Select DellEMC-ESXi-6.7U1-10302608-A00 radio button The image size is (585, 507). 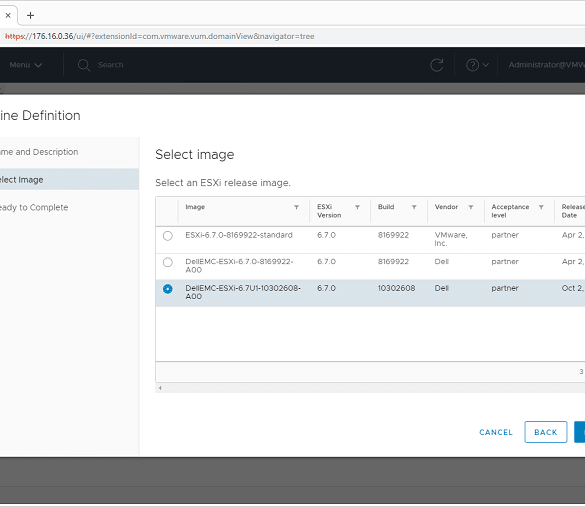pos(168,289)
